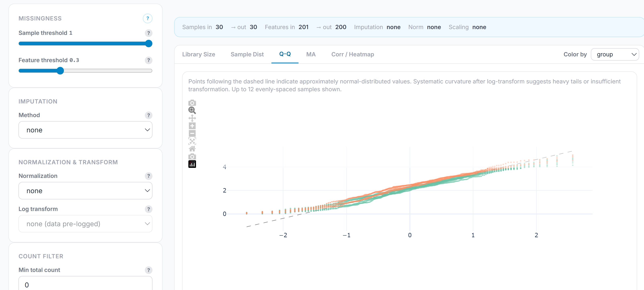This screenshot has width=644, height=290.
Task: Activate the box zoom tool on the plot
Action: pyautogui.click(x=192, y=110)
